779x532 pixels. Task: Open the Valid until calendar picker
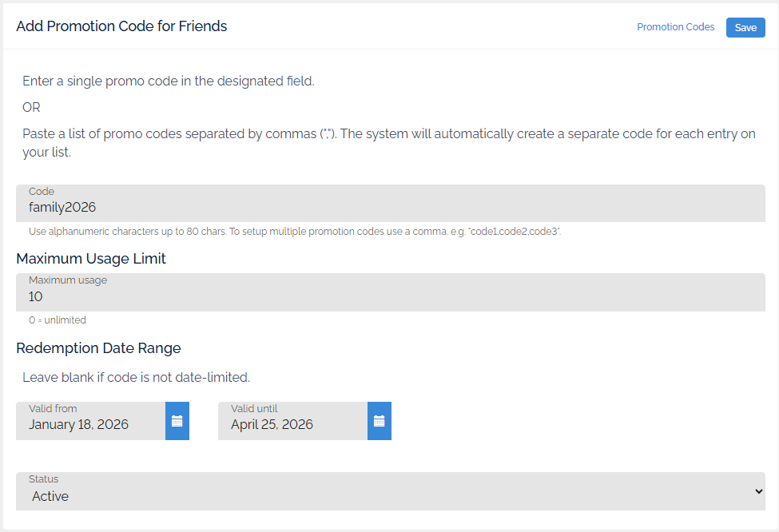point(379,421)
